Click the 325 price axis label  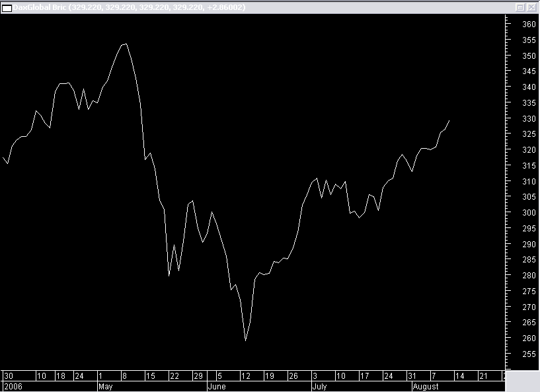tap(529, 134)
